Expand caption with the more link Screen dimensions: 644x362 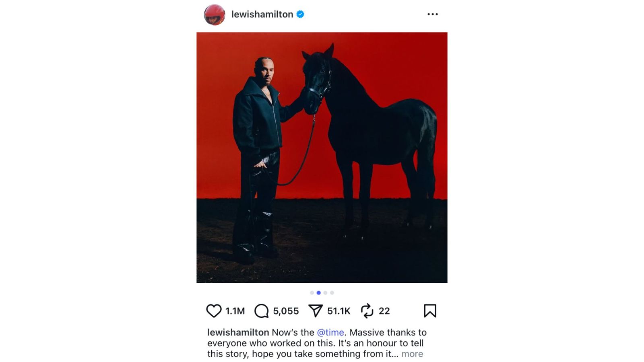(x=412, y=354)
